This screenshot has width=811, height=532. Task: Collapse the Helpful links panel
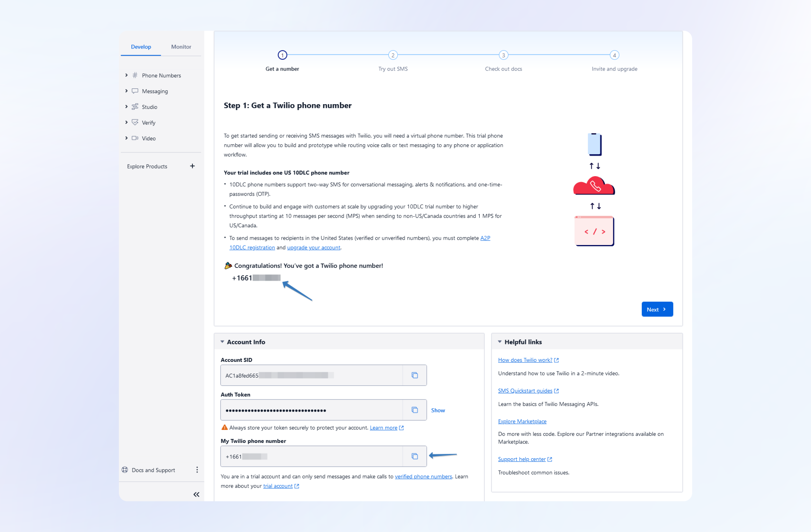(x=500, y=342)
